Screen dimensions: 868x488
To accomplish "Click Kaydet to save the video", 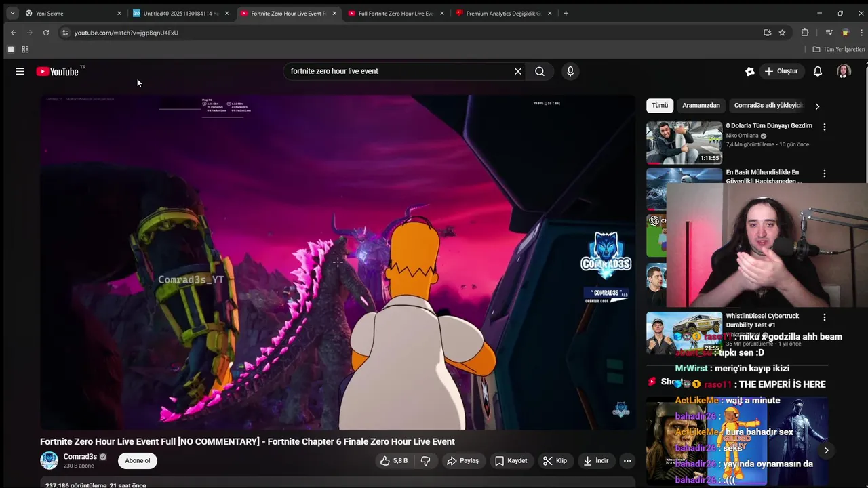I will pyautogui.click(x=511, y=461).
